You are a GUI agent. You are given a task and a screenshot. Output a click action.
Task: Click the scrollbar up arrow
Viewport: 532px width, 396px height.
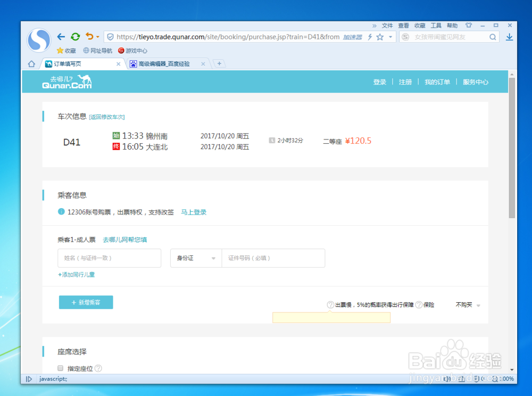(512, 74)
